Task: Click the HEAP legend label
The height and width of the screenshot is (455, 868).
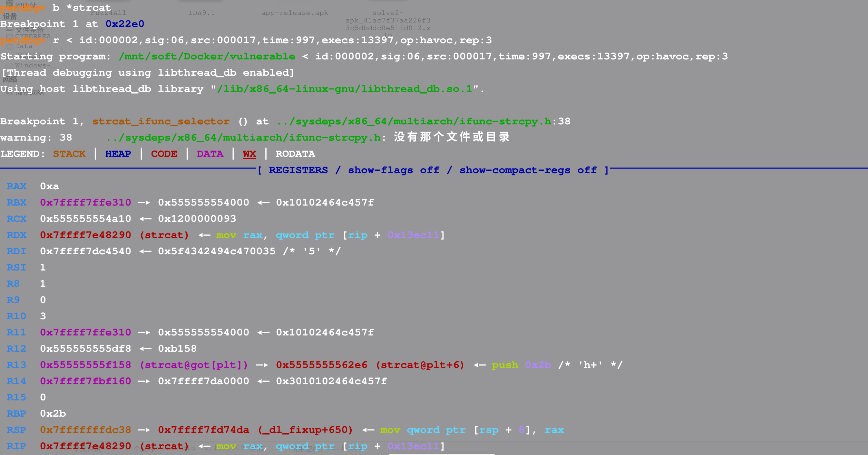Action: pos(118,154)
